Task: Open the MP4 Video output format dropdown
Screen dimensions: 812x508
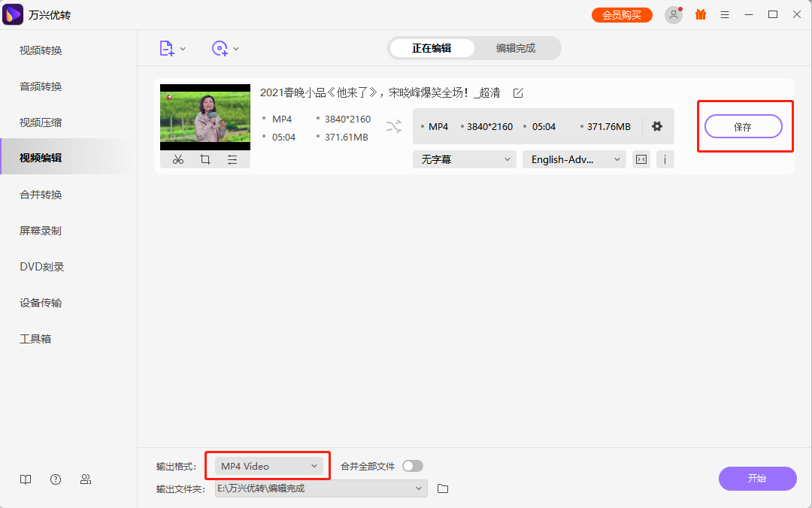Action: pyautogui.click(x=268, y=466)
